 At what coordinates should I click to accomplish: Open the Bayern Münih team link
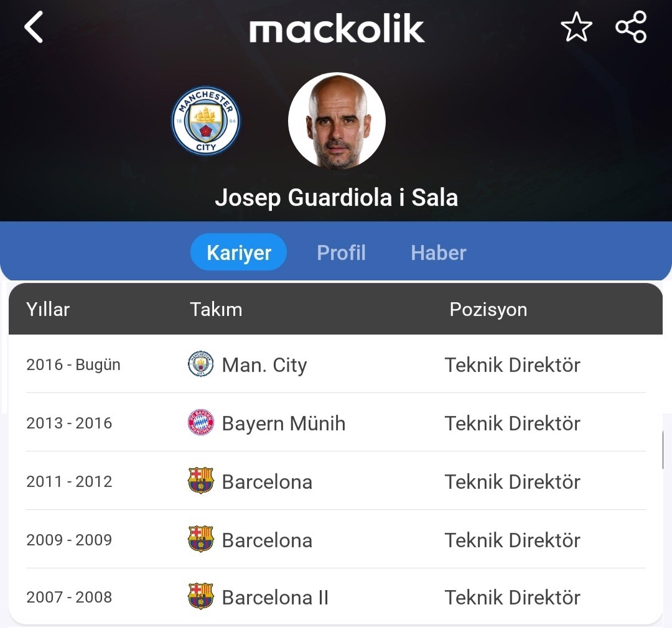click(x=284, y=423)
